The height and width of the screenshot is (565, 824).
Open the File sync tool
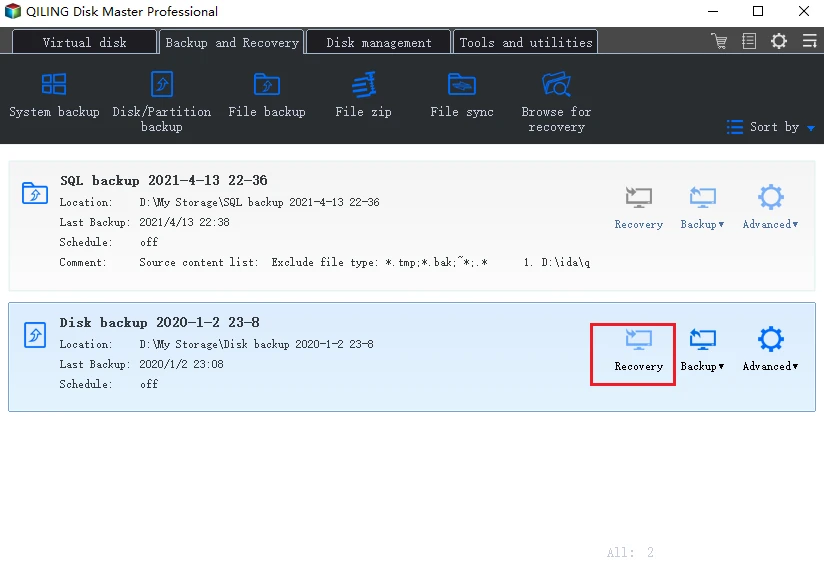[x=461, y=96]
